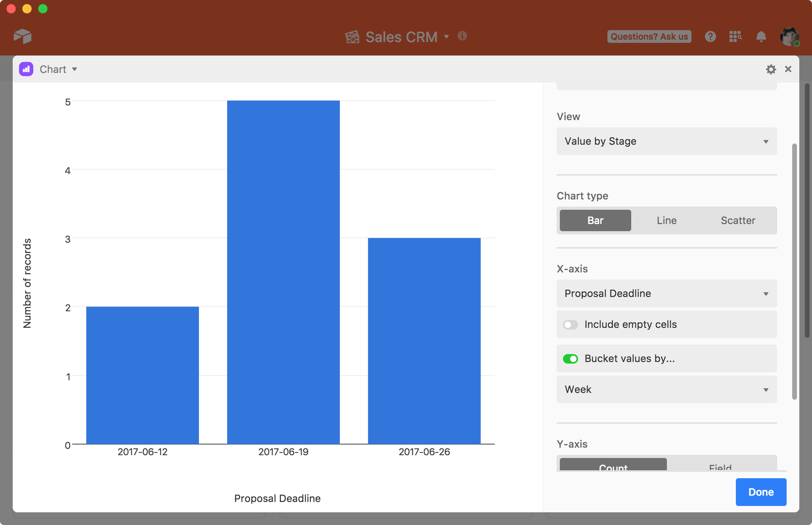Click the macOS yellow minimize window button
Screen dimensions: 812x525
(x=27, y=9)
